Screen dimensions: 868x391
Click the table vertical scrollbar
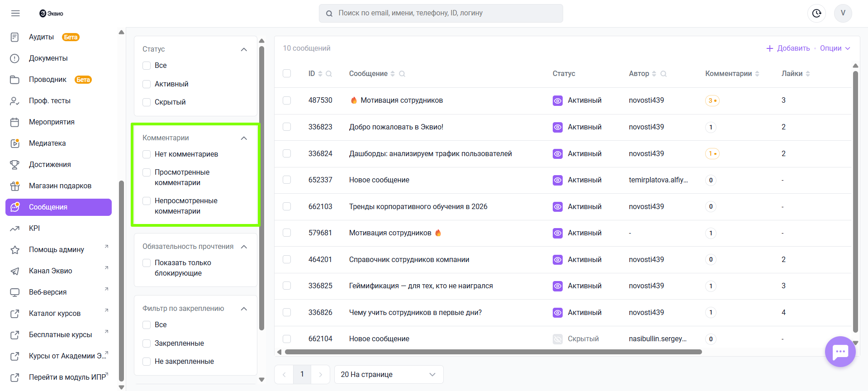(x=855, y=201)
